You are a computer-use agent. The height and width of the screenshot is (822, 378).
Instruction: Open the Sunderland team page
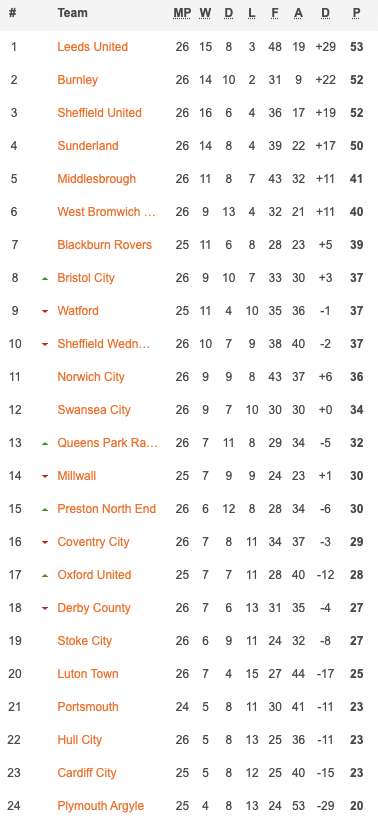click(x=88, y=146)
